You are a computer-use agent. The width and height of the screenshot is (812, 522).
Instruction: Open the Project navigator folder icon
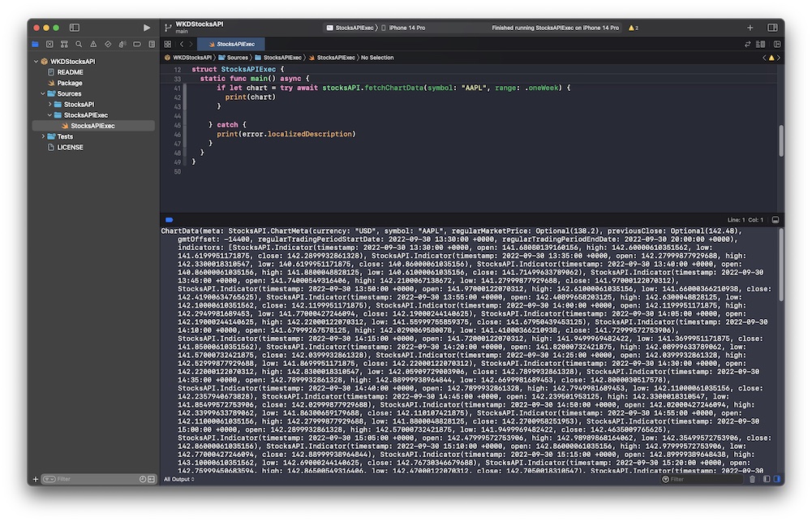point(35,45)
